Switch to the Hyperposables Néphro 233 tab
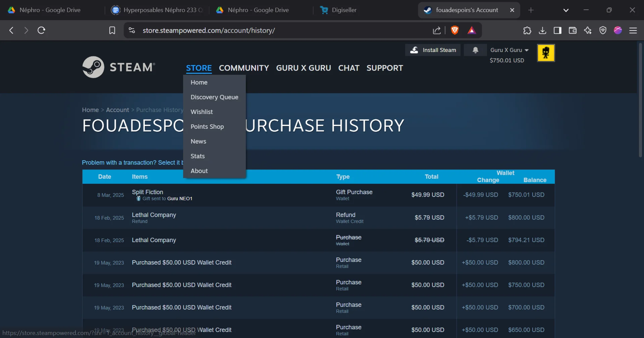Screen dimensions: 644x338 [157, 10]
